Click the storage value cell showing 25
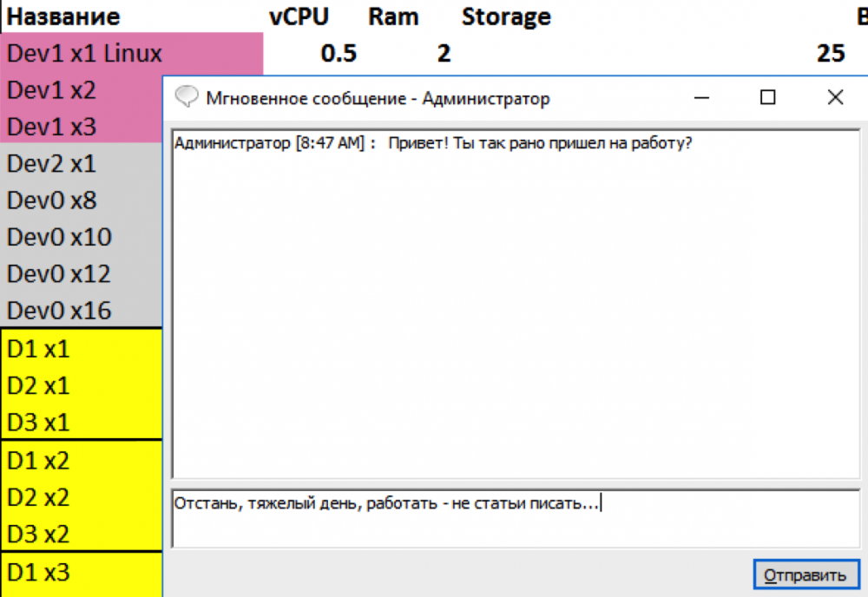The image size is (868, 597). click(x=831, y=53)
